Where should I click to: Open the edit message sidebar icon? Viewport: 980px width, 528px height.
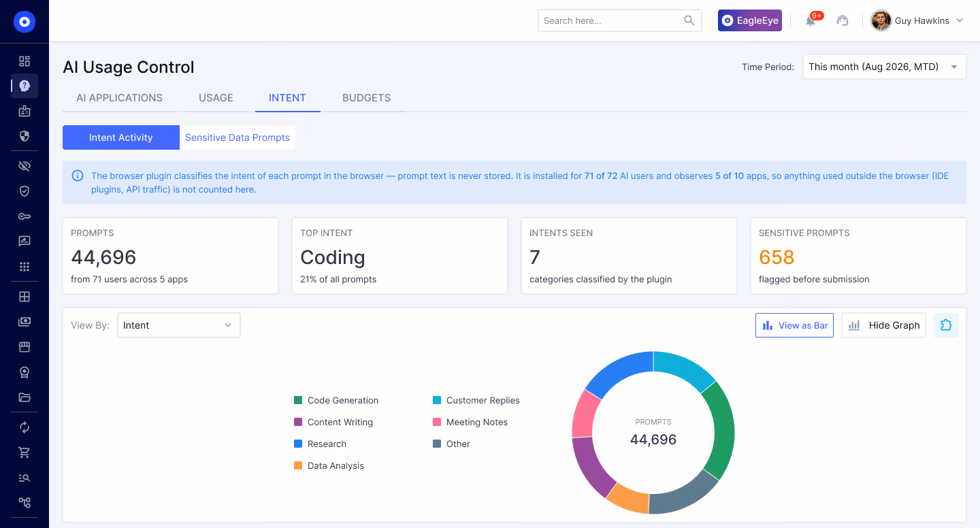[x=24, y=241]
